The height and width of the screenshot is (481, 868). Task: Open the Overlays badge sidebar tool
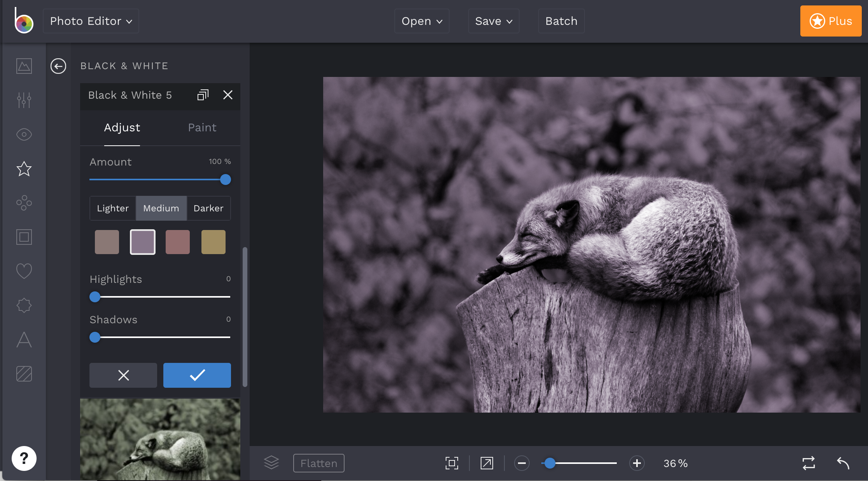click(24, 305)
